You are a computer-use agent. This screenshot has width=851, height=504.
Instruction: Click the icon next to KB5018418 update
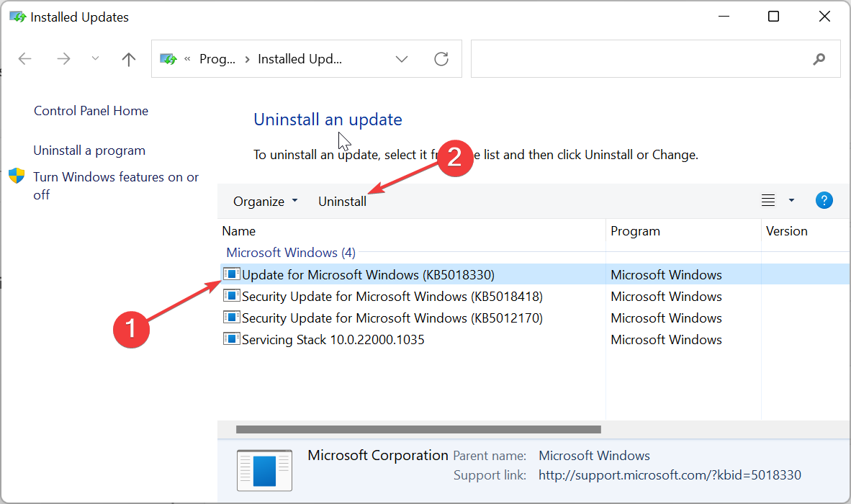[x=232, y=296]
